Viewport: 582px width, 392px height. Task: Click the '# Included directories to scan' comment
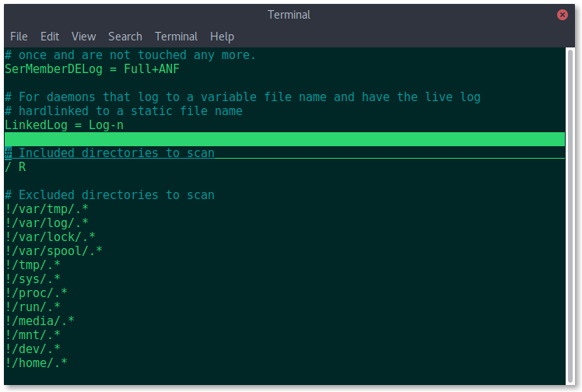[110, 153]
